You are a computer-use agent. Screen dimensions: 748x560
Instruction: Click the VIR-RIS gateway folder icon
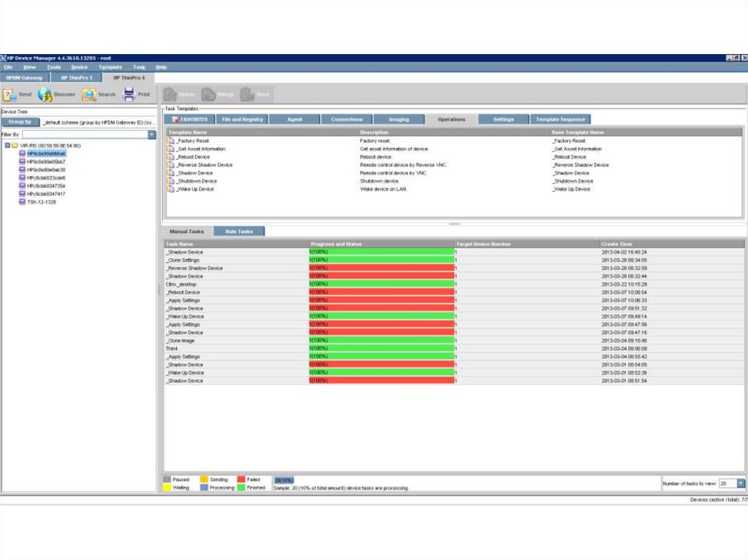coord(15,145)
